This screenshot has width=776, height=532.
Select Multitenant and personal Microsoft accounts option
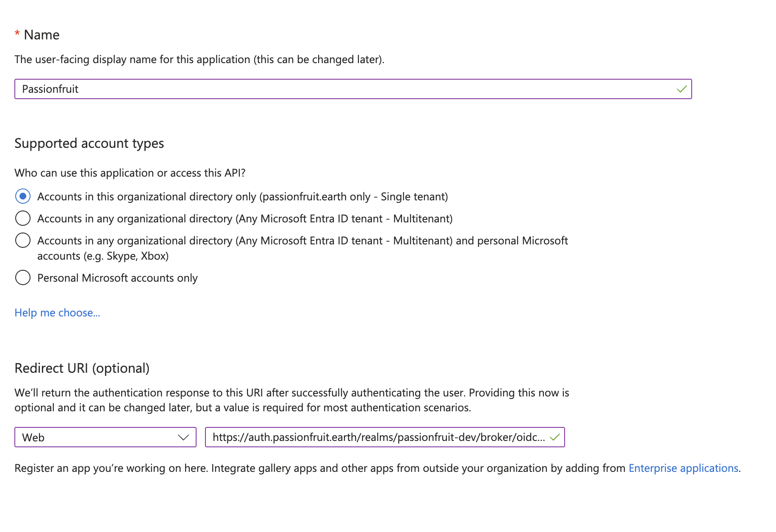coord(23,240)
